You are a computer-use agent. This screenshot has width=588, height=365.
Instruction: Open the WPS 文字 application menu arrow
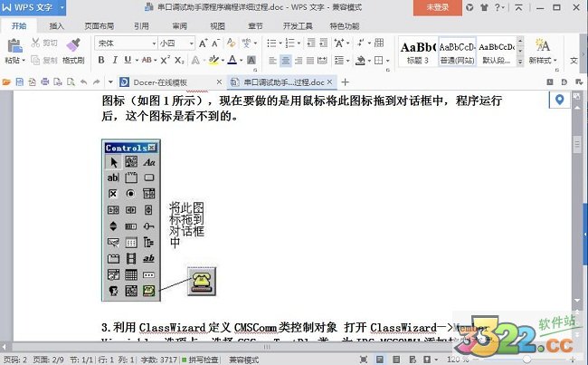tap(62, 7)
